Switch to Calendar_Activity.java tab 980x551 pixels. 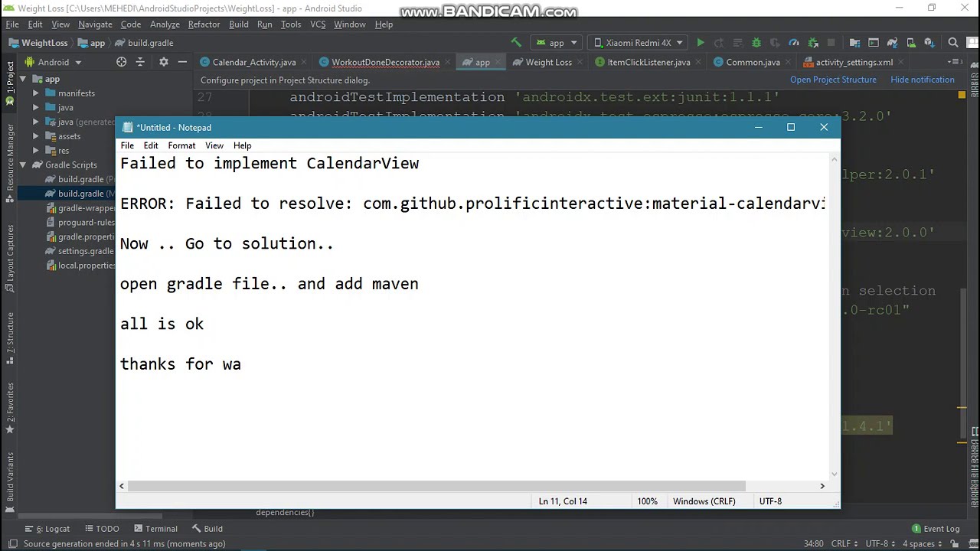(x=253, y=62)
